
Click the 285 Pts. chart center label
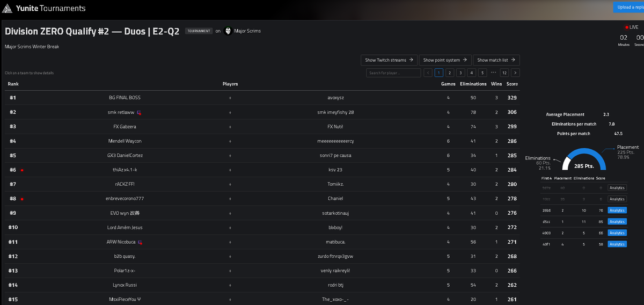tap(583, 166)
